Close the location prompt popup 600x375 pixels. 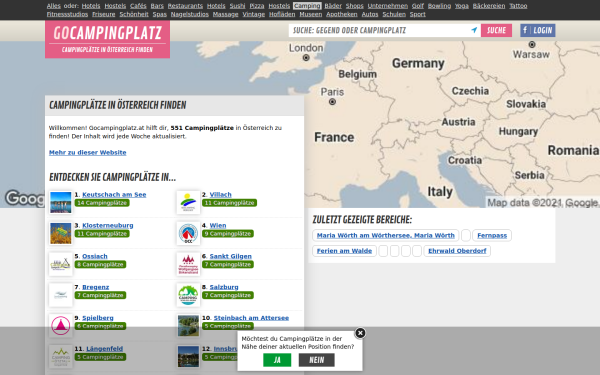[x=360, y=333]
